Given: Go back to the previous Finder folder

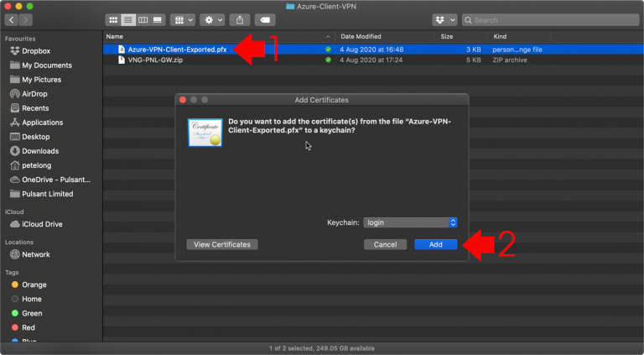Looking at the screenshot, I should (12, 20).
